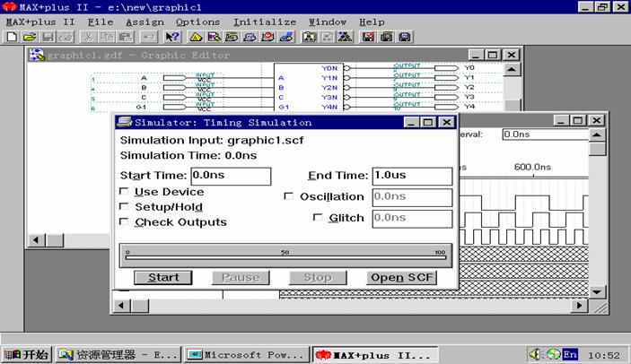Click the globe icon in system tray
Viewport: 631px width, 364px height.
(553, 354)
